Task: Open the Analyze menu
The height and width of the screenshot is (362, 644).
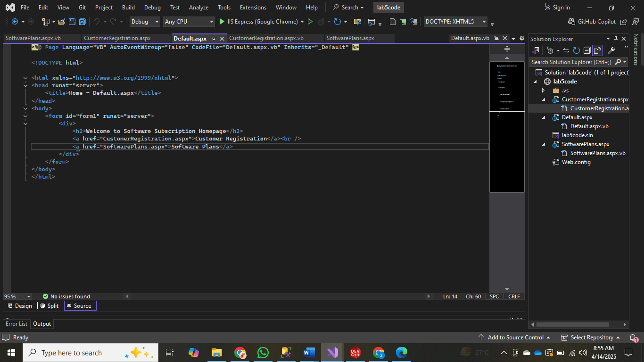Action: (198, 8)
